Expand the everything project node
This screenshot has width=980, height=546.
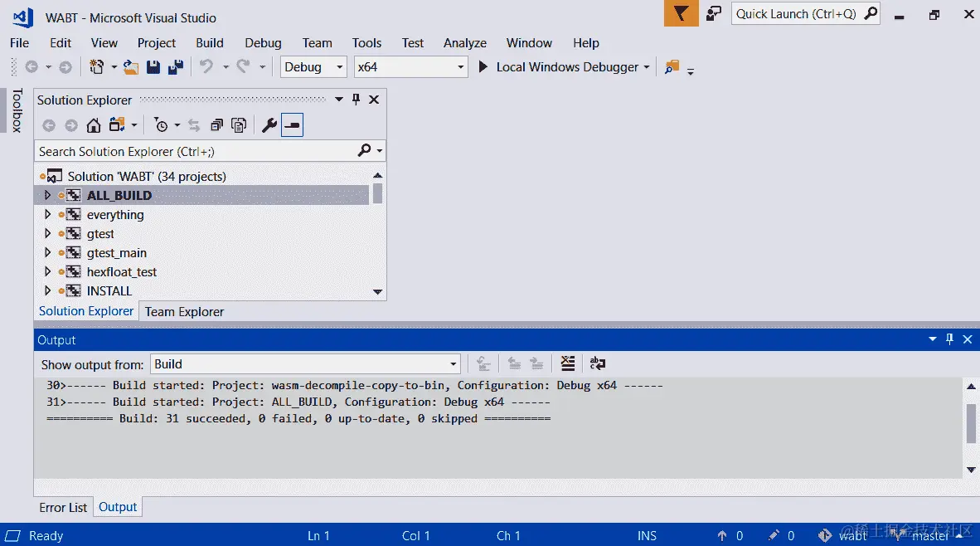47,215
